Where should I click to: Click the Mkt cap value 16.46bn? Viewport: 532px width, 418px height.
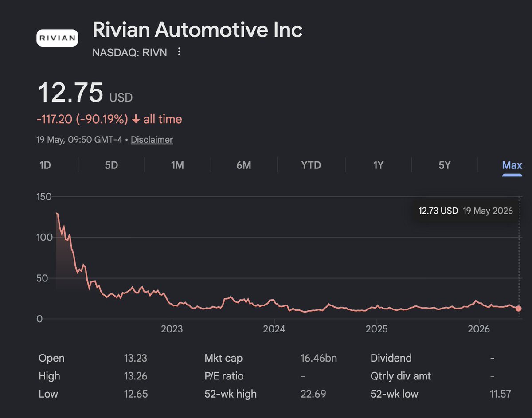click(x=318, y=358)
